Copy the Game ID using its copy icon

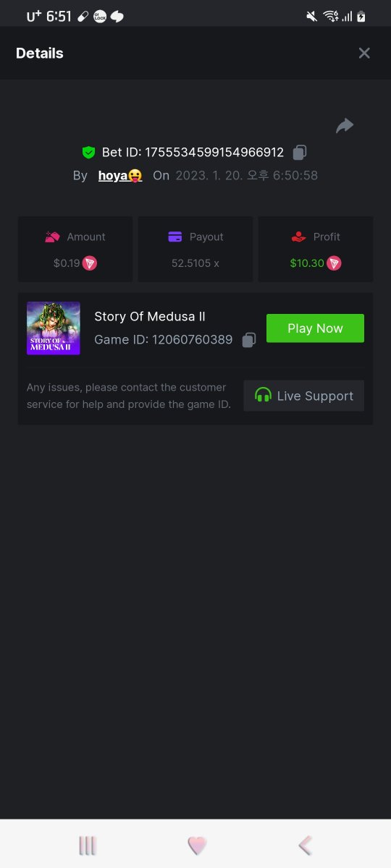click(x=249, y=339)
